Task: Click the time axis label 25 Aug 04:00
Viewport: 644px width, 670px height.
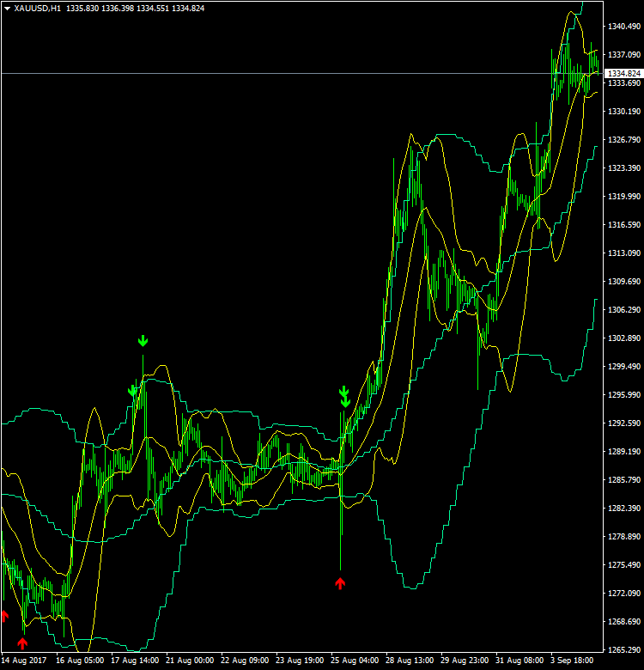Action: coord(355,661)
